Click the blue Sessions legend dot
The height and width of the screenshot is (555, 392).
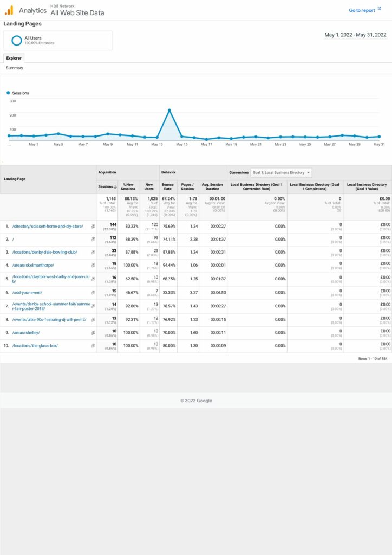pyautogui.click(x=9, y=93)
